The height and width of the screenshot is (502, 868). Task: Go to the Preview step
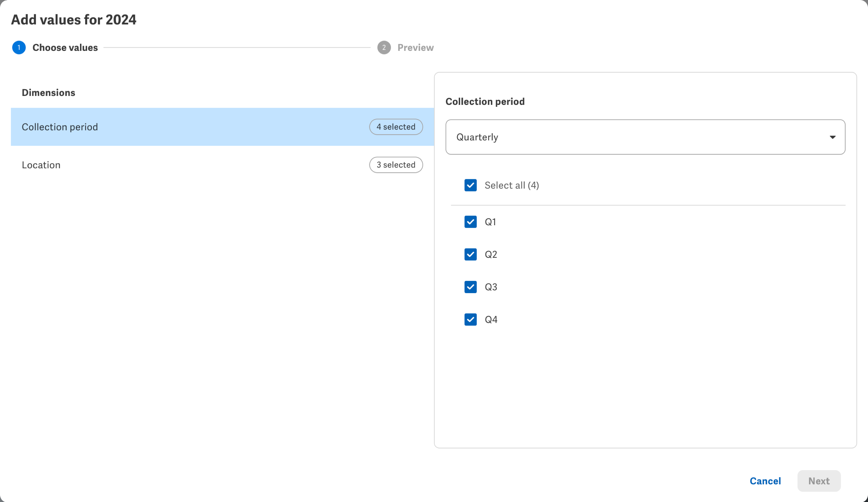pyautogui.click(x=415, y=48)
